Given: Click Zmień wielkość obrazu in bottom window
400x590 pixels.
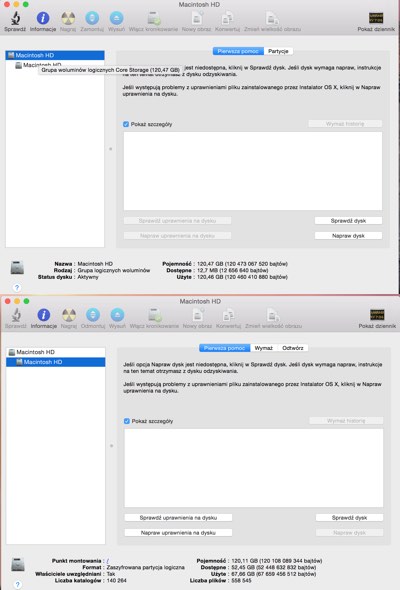Looking at the screenshot, I should [273, 315].
